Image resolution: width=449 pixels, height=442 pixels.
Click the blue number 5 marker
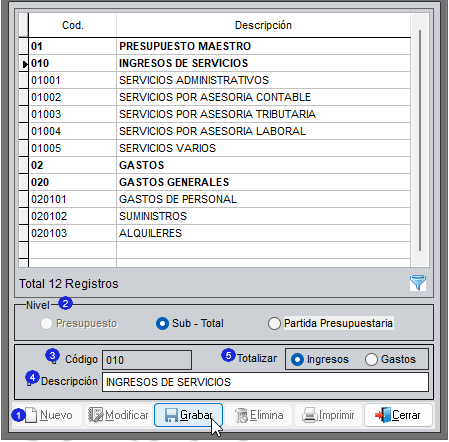228,355
